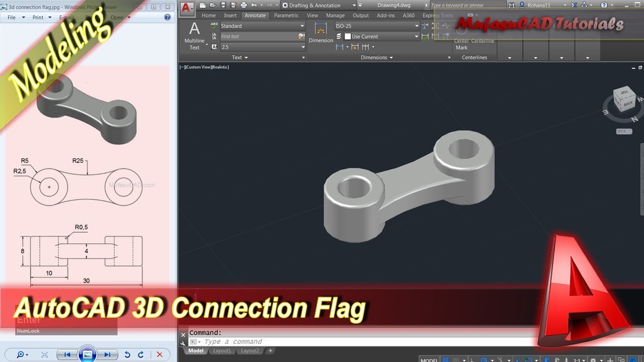Click the Quick dimension icon
This screenshot has height=362, width=644.
(x=355, y=47)
